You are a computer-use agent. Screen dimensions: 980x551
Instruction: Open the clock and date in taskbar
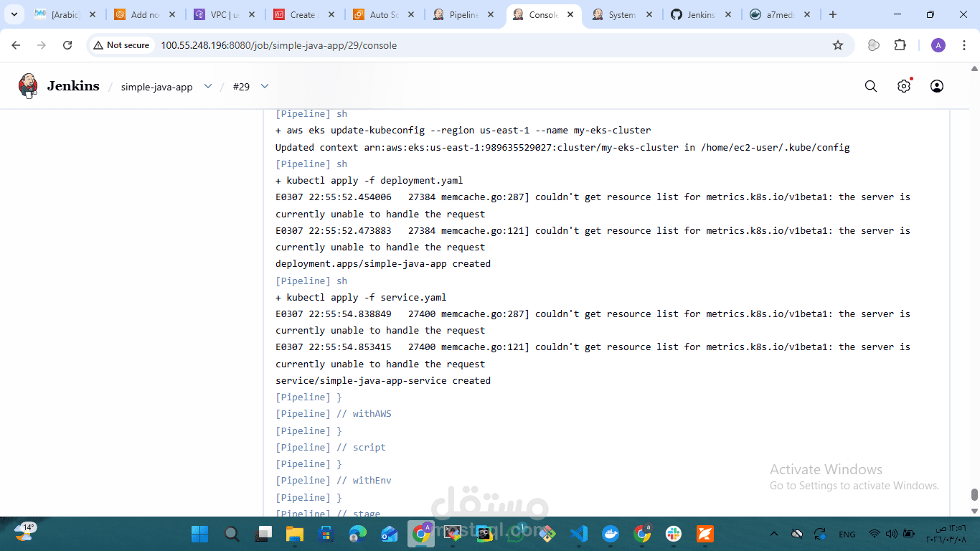946,534
